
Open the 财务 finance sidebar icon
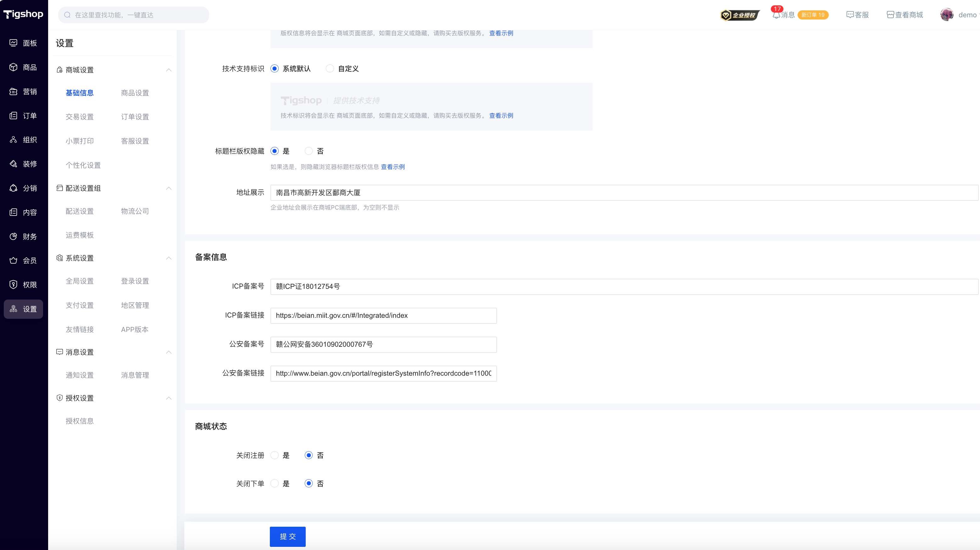pyautogui.click(x=13, y=236)
